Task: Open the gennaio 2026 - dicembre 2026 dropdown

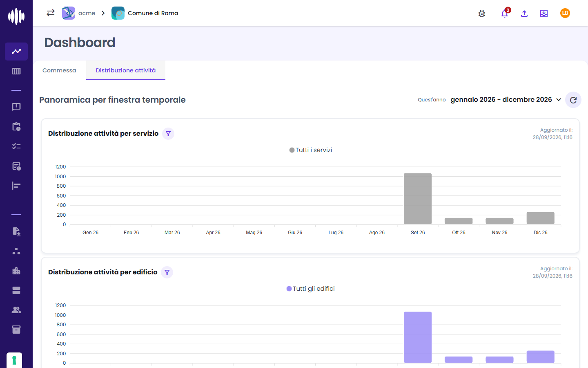Action: 506,100
